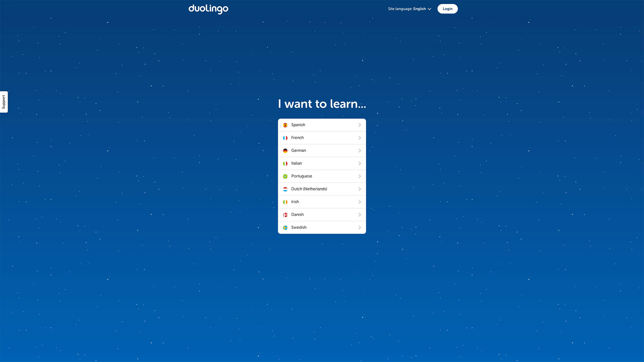The width and height of the screenshot is (644, 362).
Task: Click the Sweden flag icon
Action: pyautogui.click(x=285, y=228)
